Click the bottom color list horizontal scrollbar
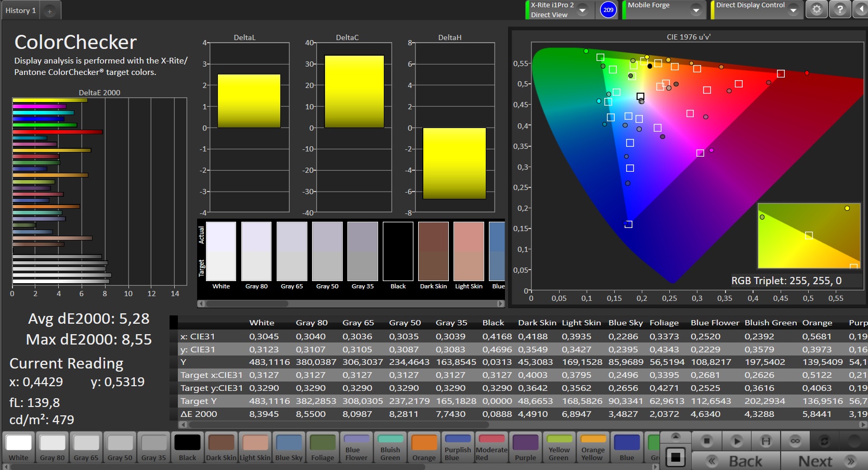 click(218, 467)
